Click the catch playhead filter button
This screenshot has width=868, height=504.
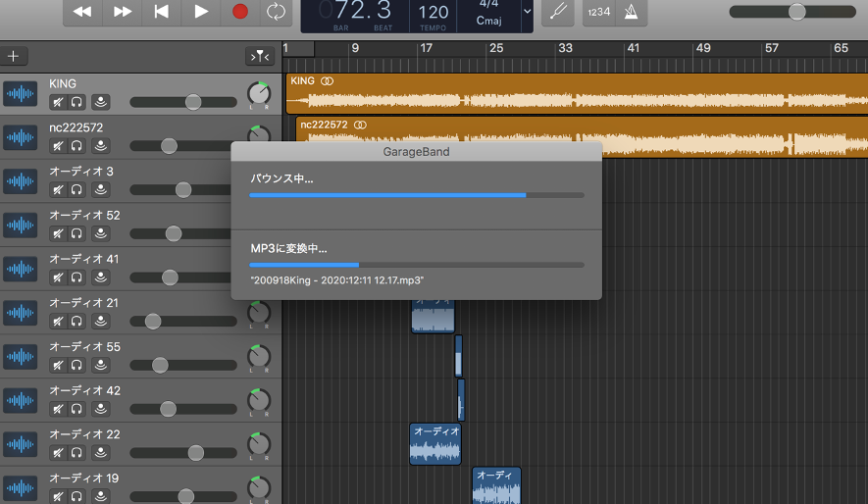pyautogui.click(x=260, y=56)
